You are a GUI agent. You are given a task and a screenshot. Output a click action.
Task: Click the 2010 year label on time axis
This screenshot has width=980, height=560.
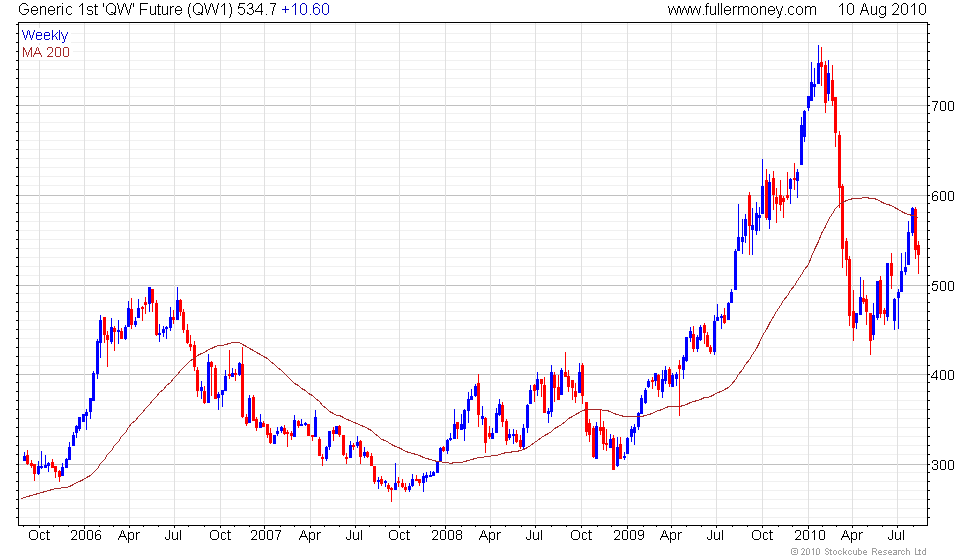click(809, 536)
